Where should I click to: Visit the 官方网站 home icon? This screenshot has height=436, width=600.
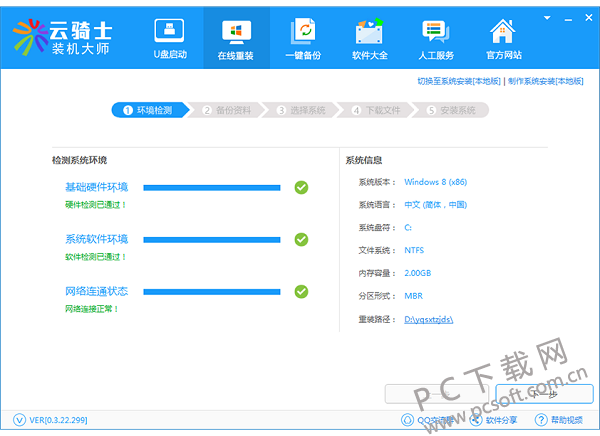click(503, 31)
